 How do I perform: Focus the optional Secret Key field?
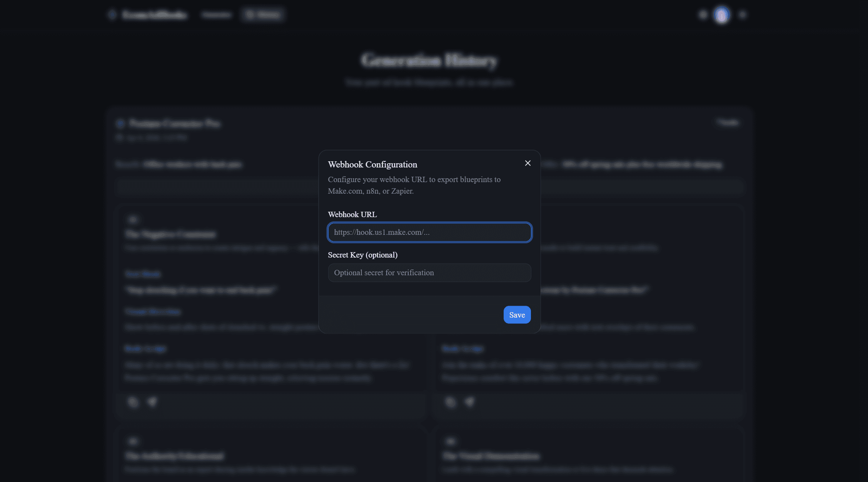[429, 273]
